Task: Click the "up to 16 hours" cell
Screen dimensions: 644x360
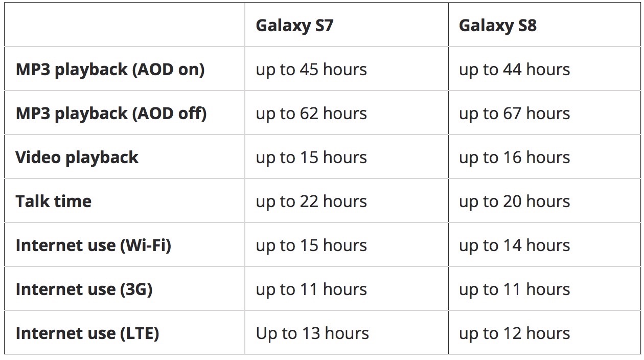Action: 514,157
